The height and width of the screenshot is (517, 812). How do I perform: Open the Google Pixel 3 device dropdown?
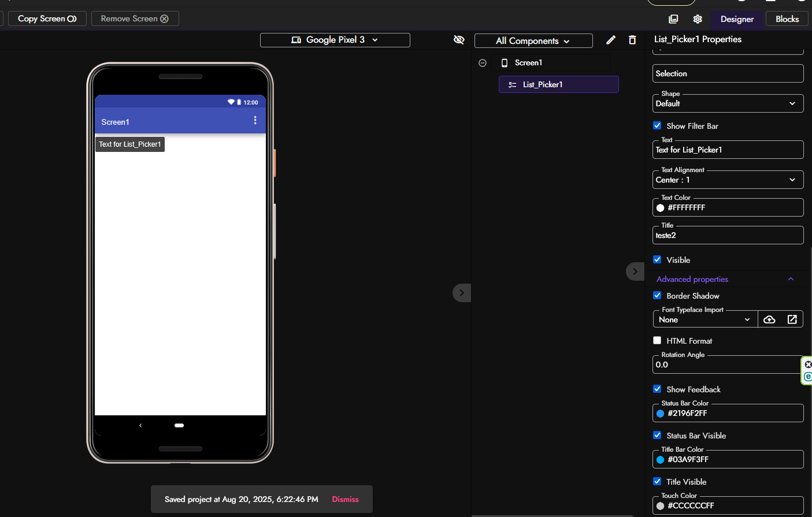(x=335, y=40)
